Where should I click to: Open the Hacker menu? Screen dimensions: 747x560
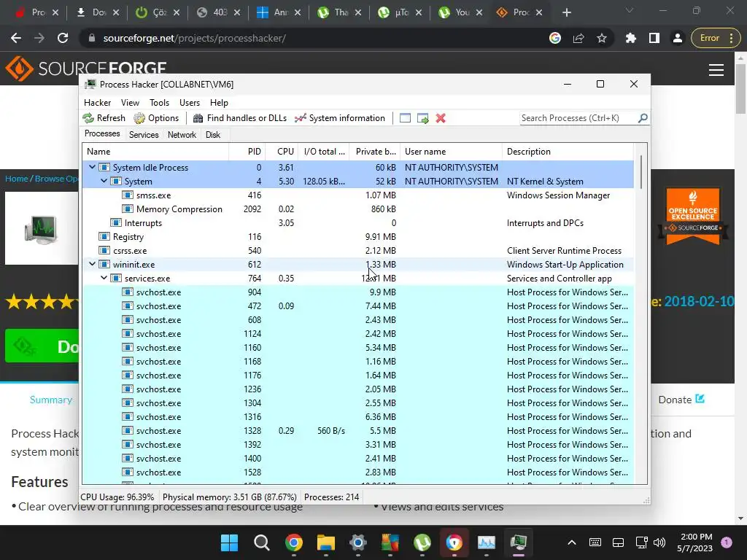[x=97, y=102]
